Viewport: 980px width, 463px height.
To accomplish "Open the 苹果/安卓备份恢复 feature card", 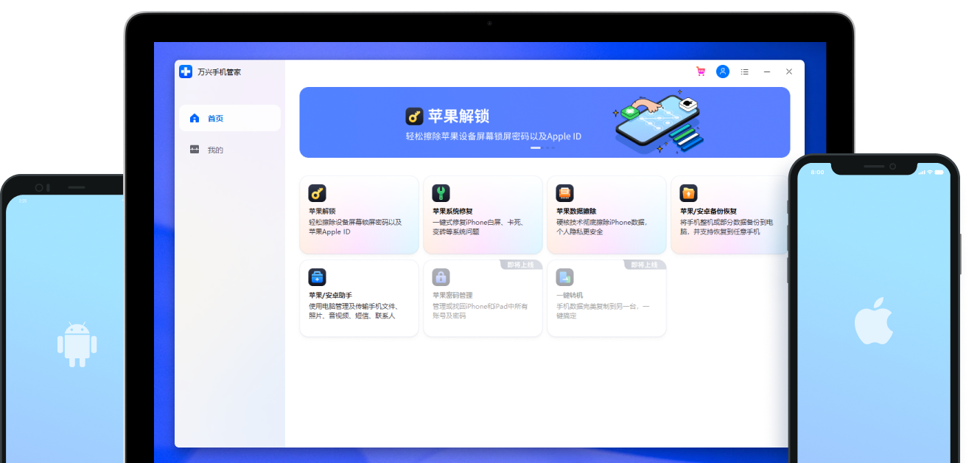I will point(730,215).
